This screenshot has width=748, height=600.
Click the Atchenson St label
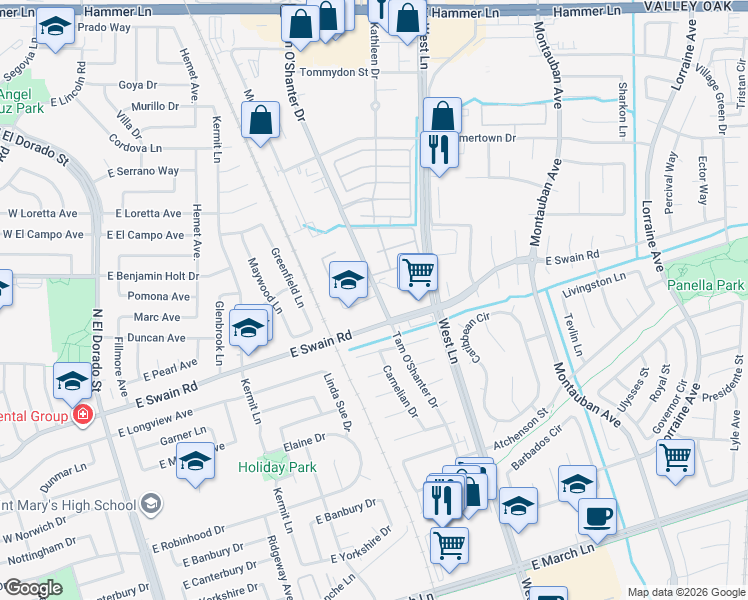pyautogui.click(x=520, y=429)
